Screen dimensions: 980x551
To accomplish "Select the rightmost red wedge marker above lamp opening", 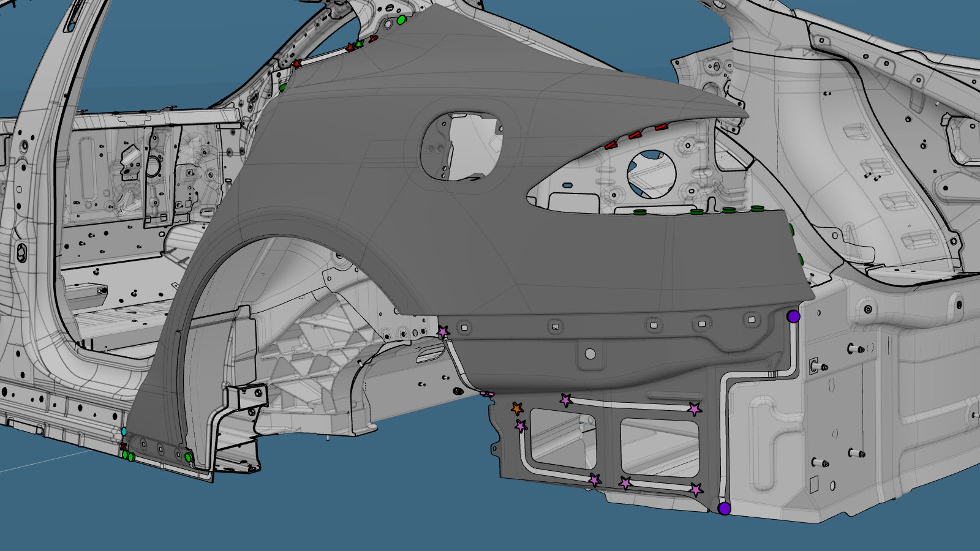I will (x=660, y=127).
